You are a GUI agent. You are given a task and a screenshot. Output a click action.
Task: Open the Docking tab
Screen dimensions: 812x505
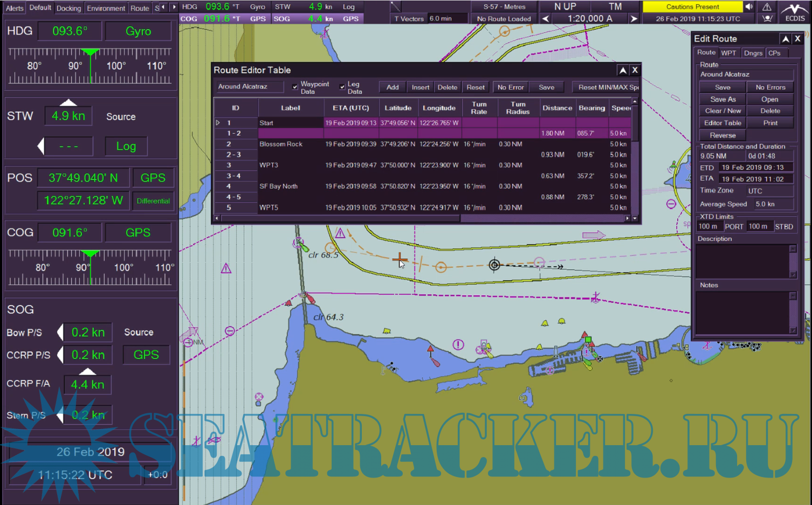[x=68, y=8]
